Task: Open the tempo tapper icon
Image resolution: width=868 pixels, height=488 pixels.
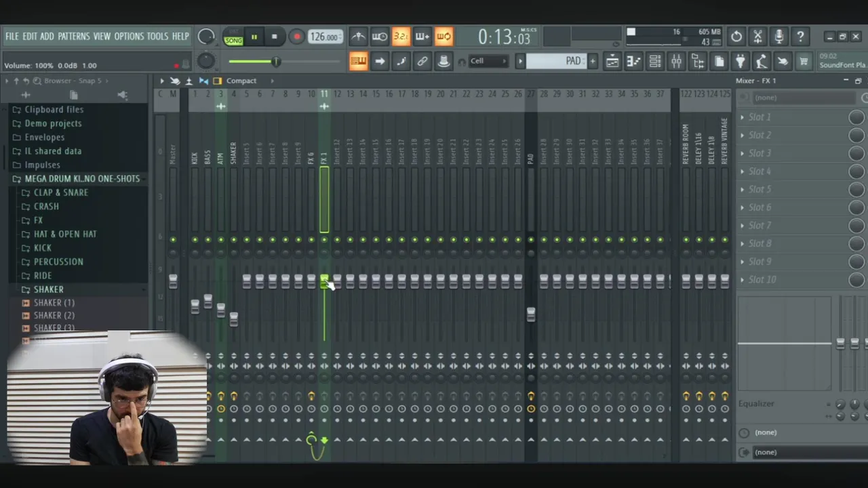Action: pyautogui.click(x=762, y=62)
